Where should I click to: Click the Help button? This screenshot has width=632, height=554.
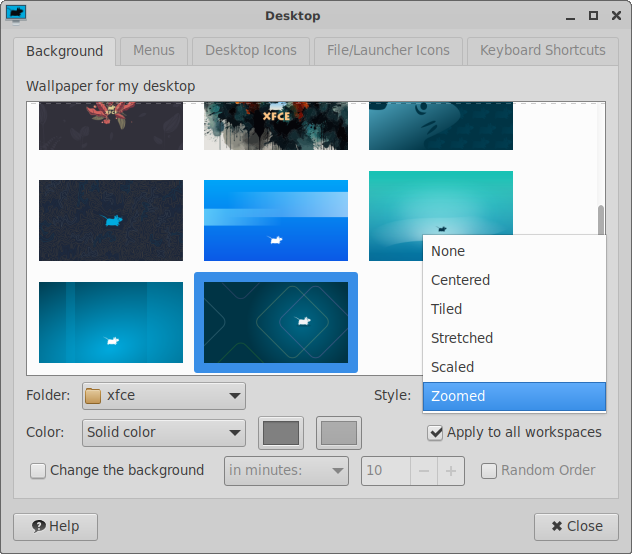pyautogui.click(x=56, y=527)
